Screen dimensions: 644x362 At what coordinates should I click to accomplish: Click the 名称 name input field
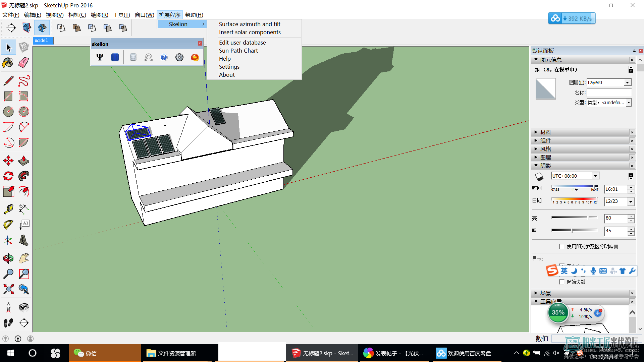click(609, 93)
